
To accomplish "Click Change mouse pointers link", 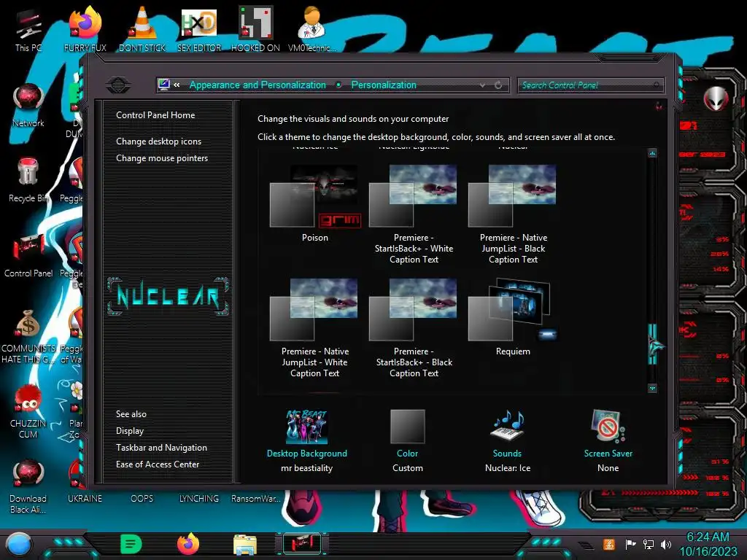I will pyautogui.click(x=162, y=158).
